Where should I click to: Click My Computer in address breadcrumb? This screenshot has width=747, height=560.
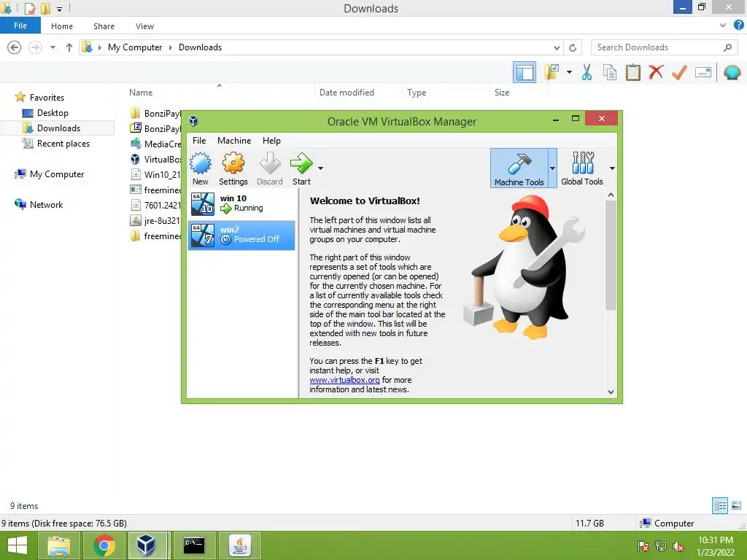pyautogui.click(x=135, y=47)
